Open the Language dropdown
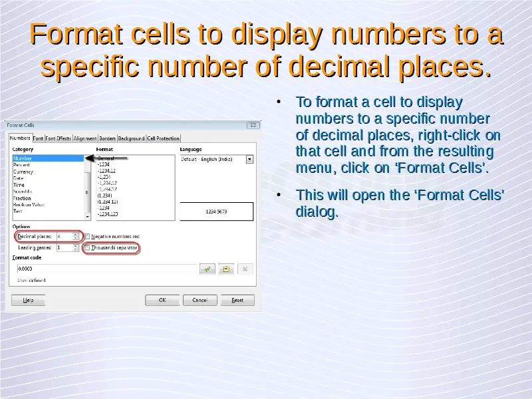Image resolution: width=532 pixels, height=399 pixels. point(249,160)
